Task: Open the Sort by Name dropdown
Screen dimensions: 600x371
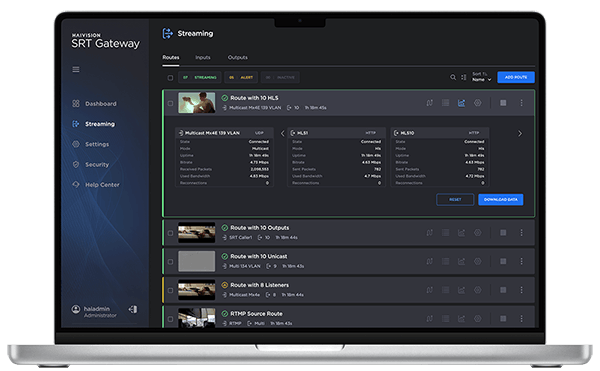Action: tap(481, 77)
